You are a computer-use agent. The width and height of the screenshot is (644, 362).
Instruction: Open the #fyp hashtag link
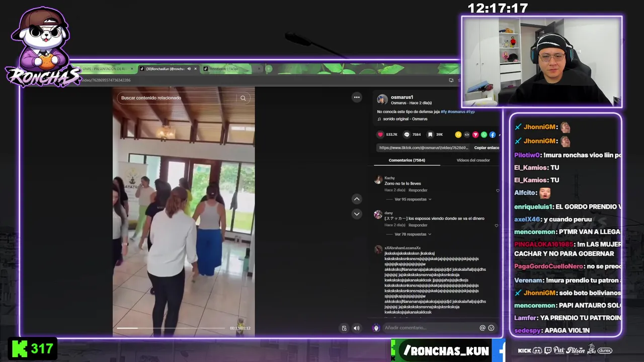pyautogui.click(x=470, y=112)
